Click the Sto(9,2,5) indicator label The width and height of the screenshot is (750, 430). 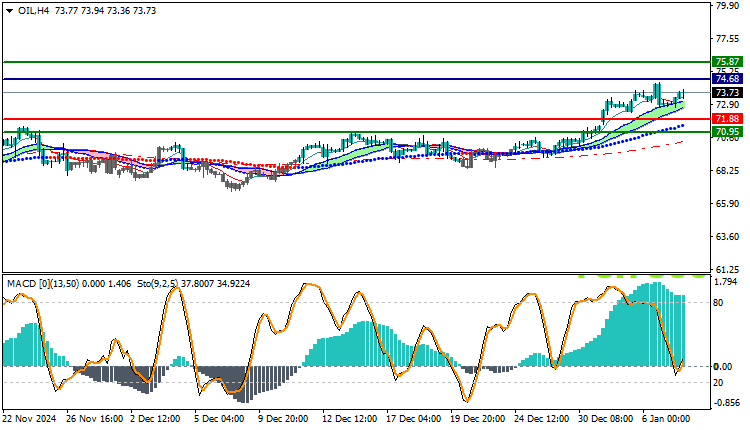click(160, 284)
